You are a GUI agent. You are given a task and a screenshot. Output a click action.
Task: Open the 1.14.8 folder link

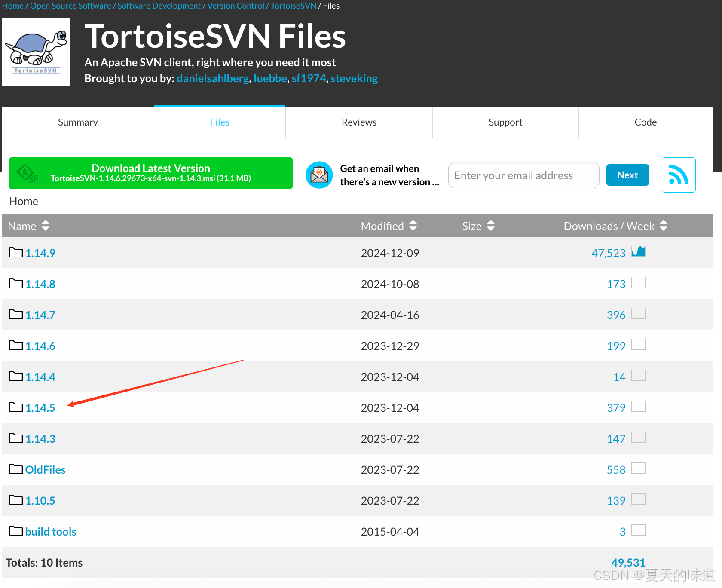click(x=40, y=284)
